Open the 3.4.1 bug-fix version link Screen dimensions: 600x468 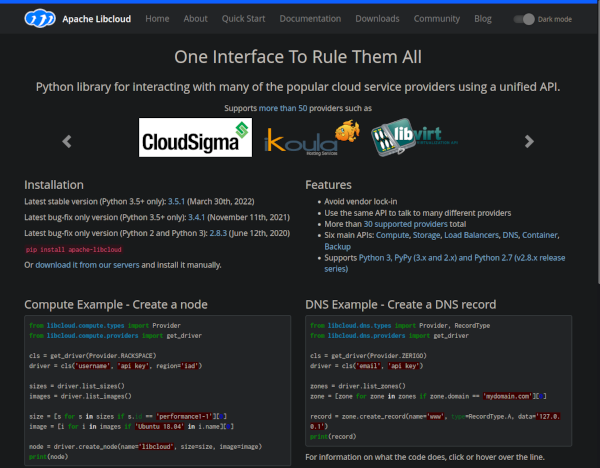pos(197,217)
